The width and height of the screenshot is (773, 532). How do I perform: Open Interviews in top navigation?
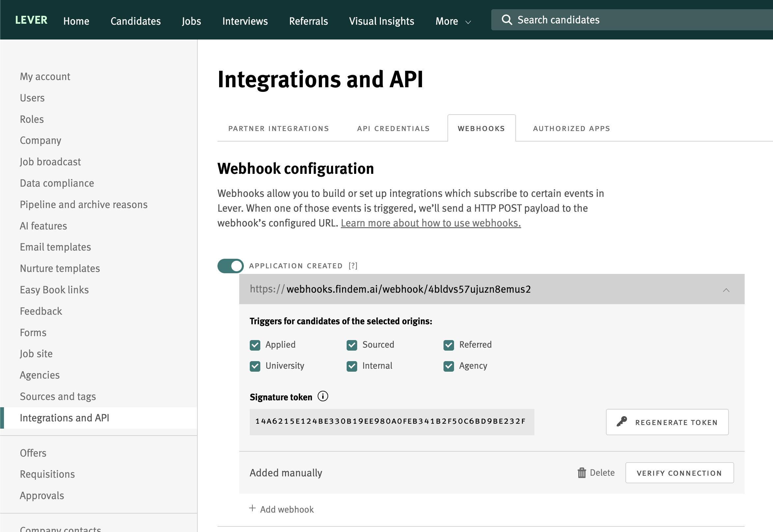coord(245,21)
